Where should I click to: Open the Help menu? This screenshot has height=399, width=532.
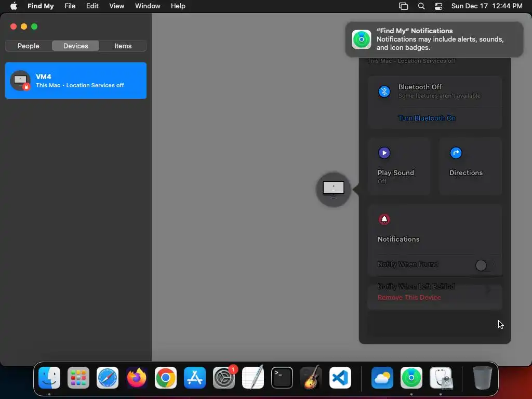[178, 6]
